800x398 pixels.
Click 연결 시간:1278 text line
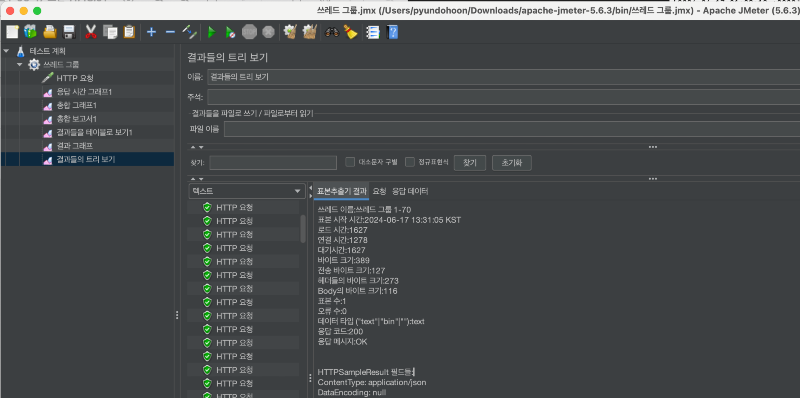click(342, 240)
